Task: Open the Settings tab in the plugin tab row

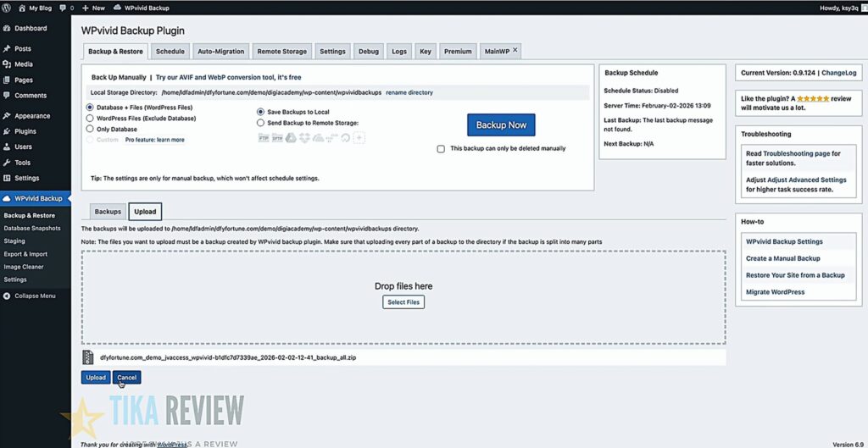Action: pyautogui.click(x=332, y=52)
